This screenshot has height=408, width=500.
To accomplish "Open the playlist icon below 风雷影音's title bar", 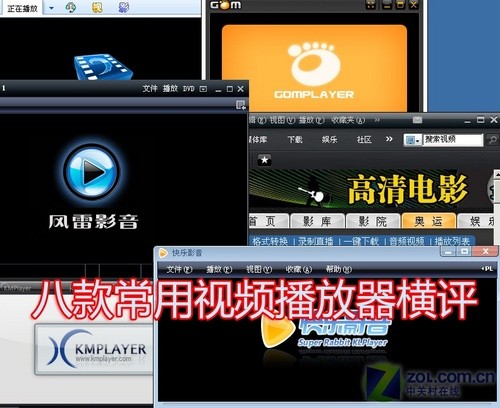I will (241, 105).
